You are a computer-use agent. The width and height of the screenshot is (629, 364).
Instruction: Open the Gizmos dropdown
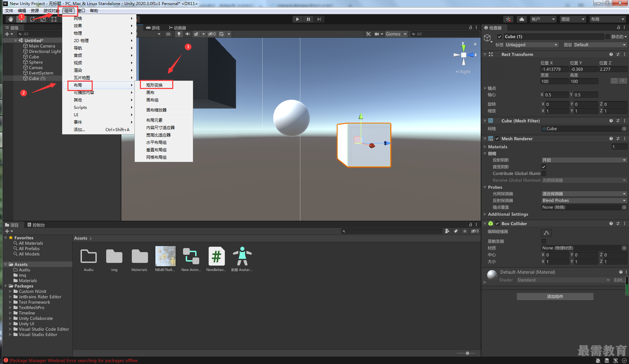[x=396, y=34]
